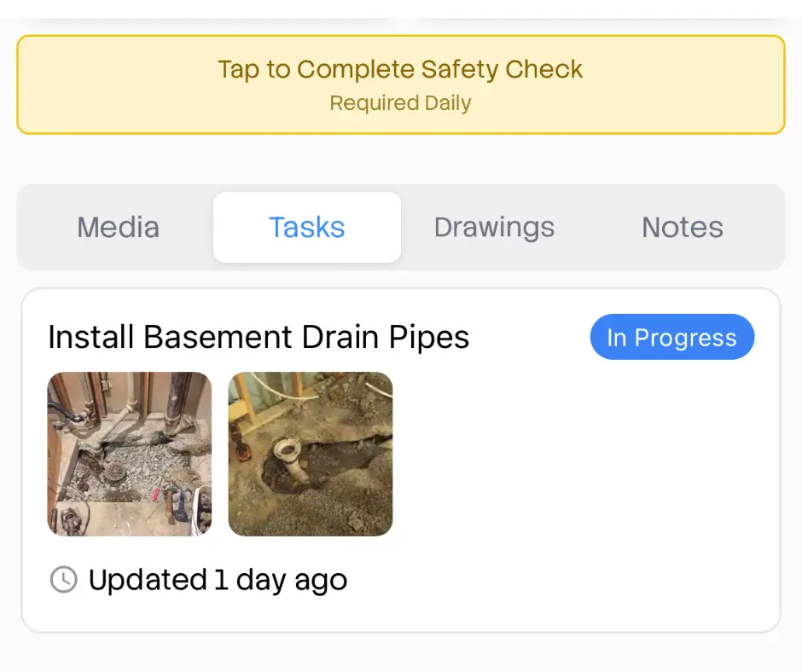The height and width of the screenshot is (672, 802).
Task: Open the currently active Tasks tab
Action: tap(306, 227)
